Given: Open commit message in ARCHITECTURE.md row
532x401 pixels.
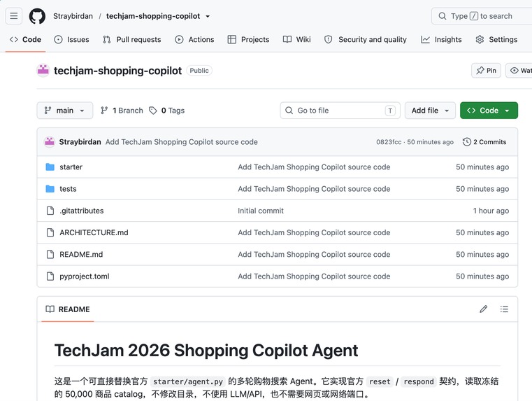Looking at the screenshot, I should (314, 232).
